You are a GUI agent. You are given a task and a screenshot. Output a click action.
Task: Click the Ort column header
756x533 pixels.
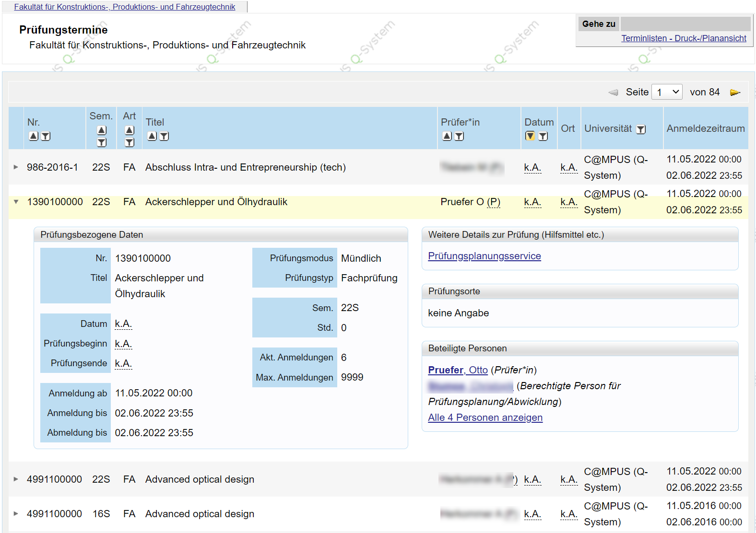coord(568,128)
